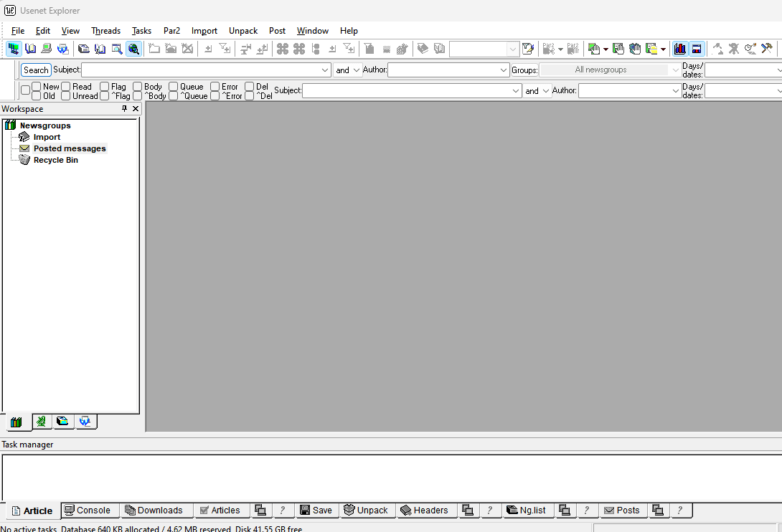The image size is (782, 532).
Task: Click the magnifier window icon in toolbar
Action: [116, 49]
